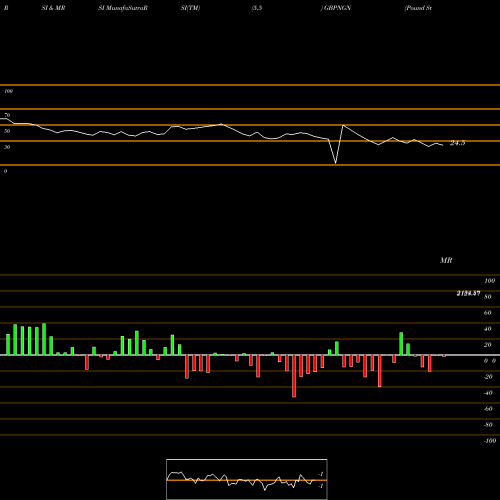The image size is (500, 500).
Task: Click the sharp downward spike on RSI line
Action: (x=336, y=163)
